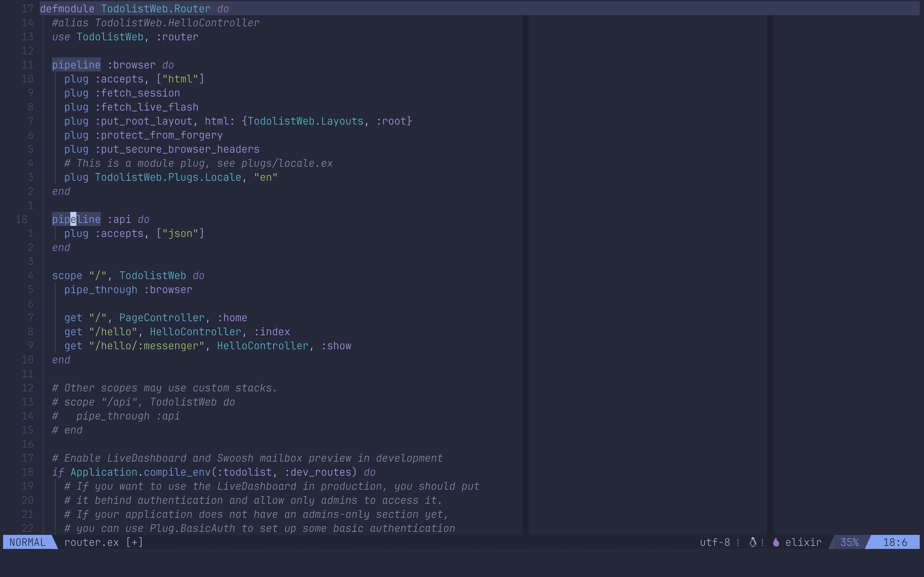Select the commented #alias TodolistWeb.HelloController line
Image resolution: width=924 pixels, height=577 pixels.
click(155, 23)
